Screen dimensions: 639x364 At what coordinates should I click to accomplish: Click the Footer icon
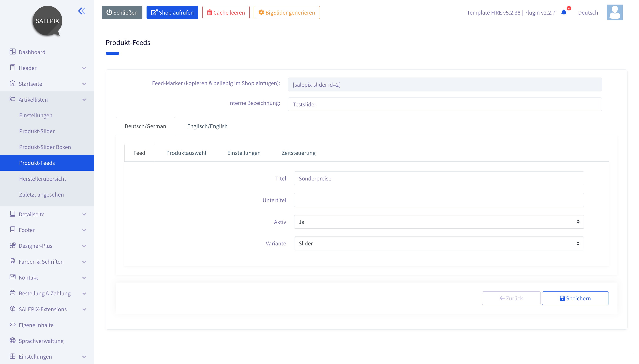(x=13, y=230)
